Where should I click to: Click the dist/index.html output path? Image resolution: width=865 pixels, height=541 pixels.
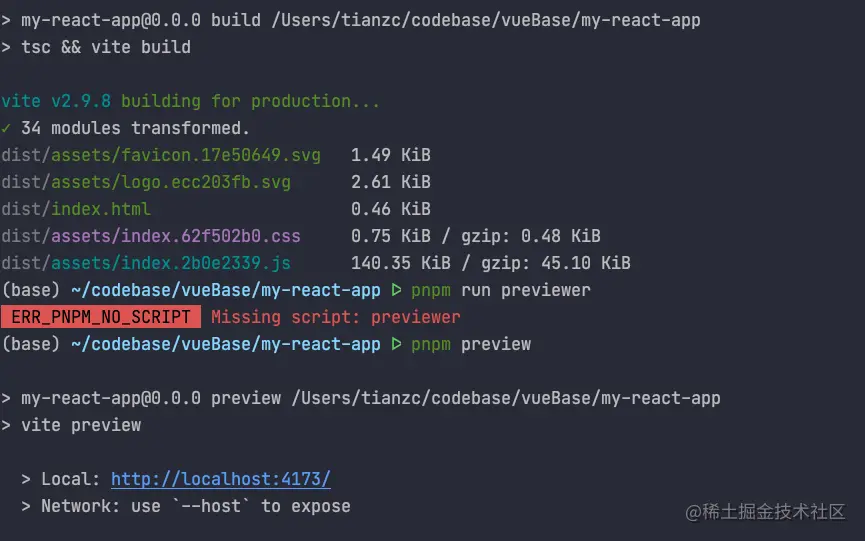[x=76, y=209]
